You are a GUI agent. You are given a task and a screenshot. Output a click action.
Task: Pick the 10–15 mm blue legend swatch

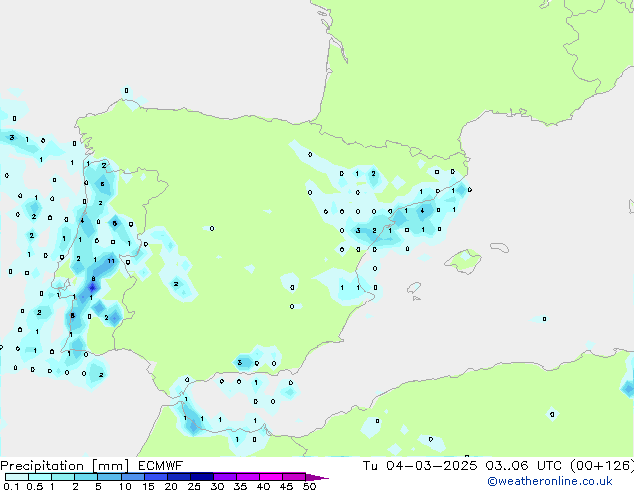(132, 477)
